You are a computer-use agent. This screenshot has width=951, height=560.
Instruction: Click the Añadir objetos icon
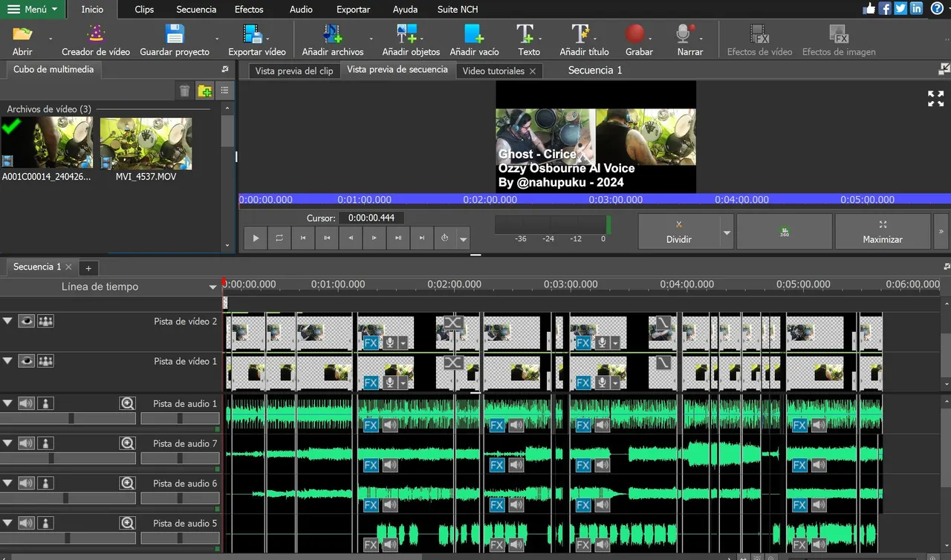pos(406,33)
